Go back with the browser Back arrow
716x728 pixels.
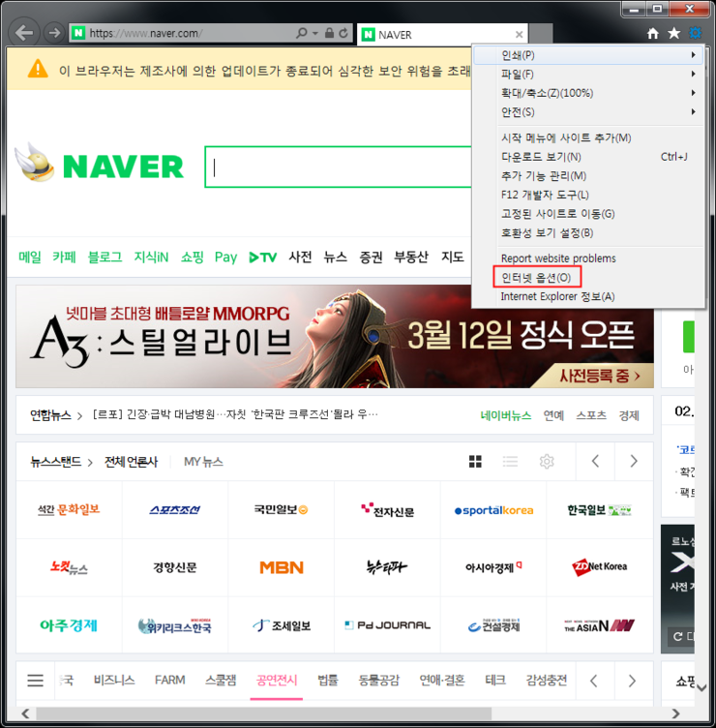23,33
